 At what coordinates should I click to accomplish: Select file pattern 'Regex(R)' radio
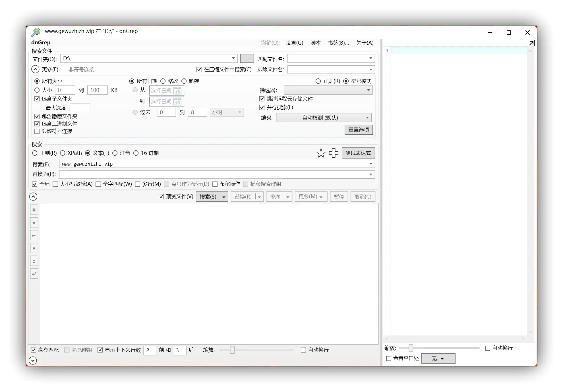pyautogui.click(x=318, y=81)
